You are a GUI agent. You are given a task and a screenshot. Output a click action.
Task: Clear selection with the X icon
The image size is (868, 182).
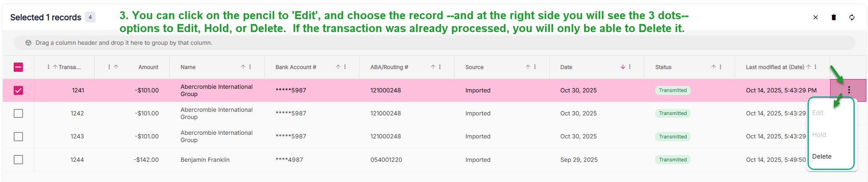click(816, 17)
